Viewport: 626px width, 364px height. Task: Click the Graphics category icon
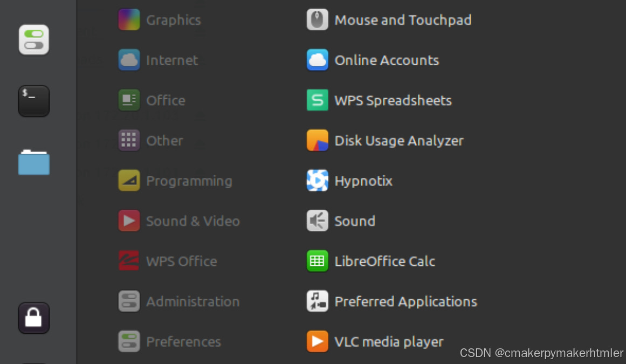tap(129, 19)
